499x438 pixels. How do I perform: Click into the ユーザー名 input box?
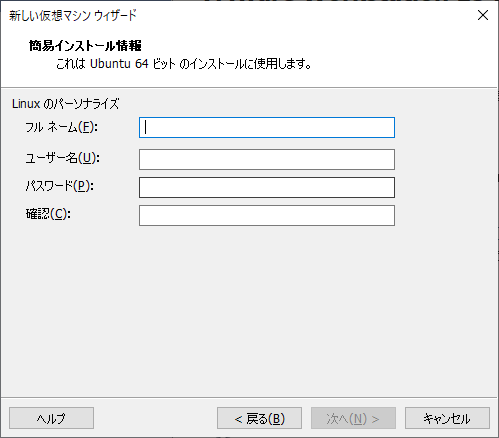point(267,159)
